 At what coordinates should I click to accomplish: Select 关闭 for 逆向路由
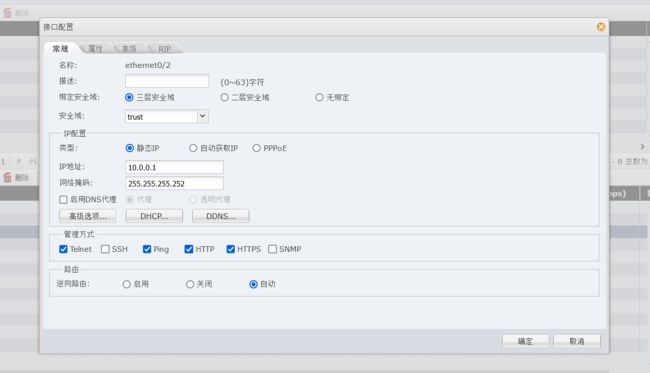pos(190,284)
